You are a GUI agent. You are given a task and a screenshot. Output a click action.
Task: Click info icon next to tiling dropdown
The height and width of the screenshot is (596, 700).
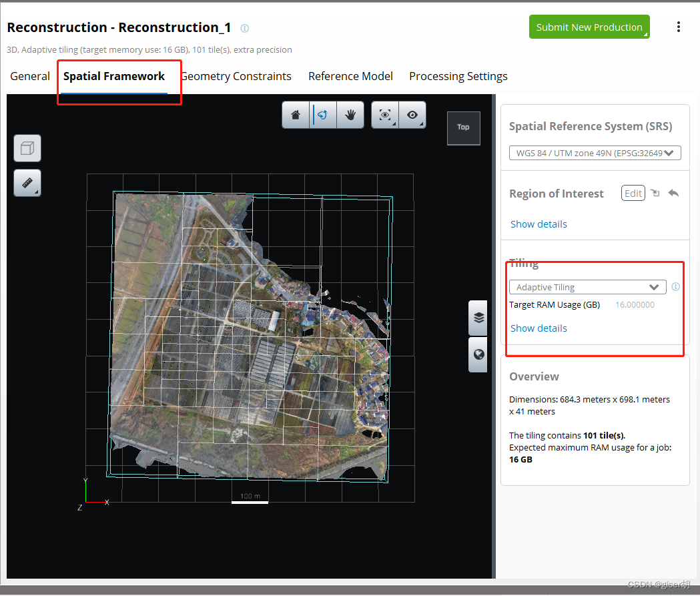(x=675, y=286)
